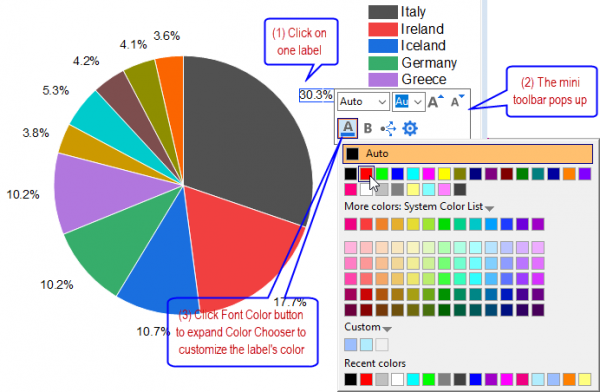The height and width of the screenshot is (392, 600).
Task: Pick the blue swatch in the basic colors row
Action: click(x=398, y=174)
